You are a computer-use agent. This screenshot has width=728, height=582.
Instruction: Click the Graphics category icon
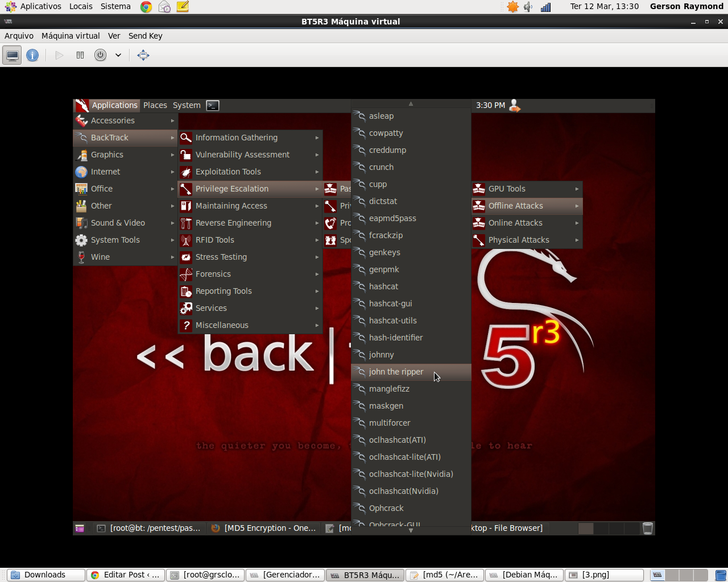tap(81, 155)
